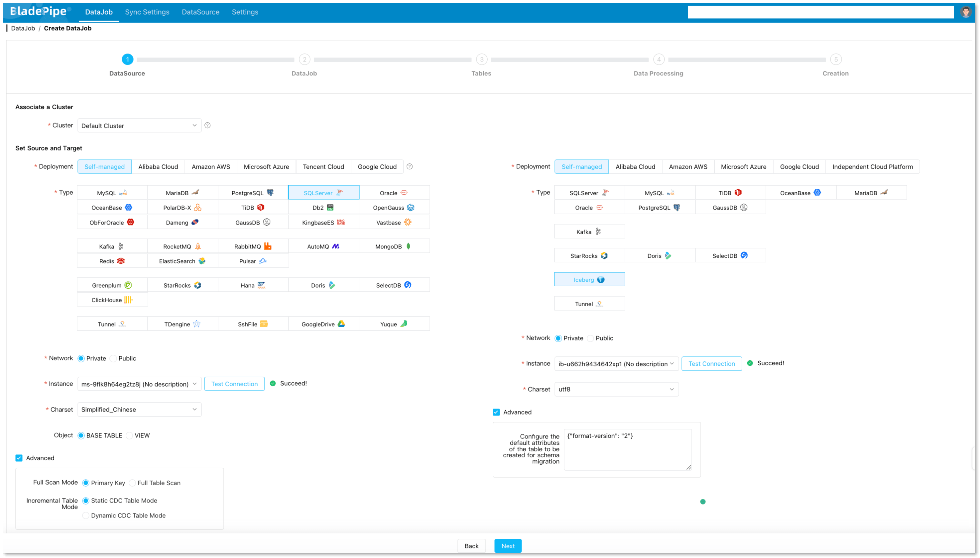Switch source deployment to Tencent Cloud
This screenshot has width=980, height=558.
323,167
